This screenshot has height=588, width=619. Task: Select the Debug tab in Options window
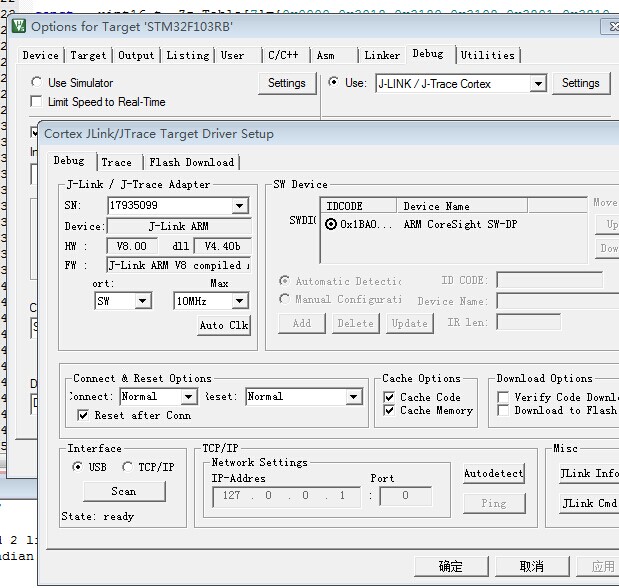tap(428, 54)
